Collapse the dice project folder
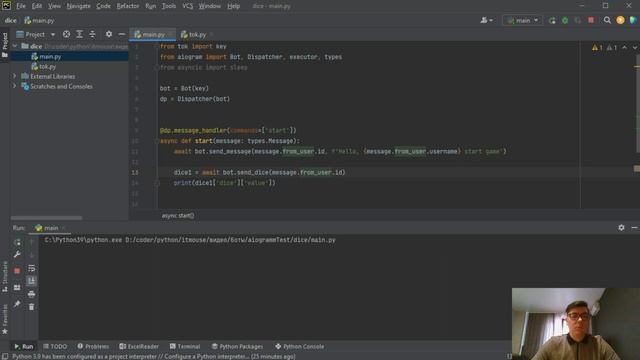Screen dimensions: 640x360 15,46
